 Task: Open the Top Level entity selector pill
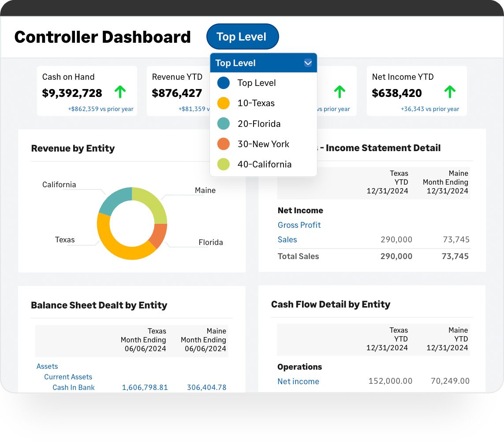click(242, 37)
